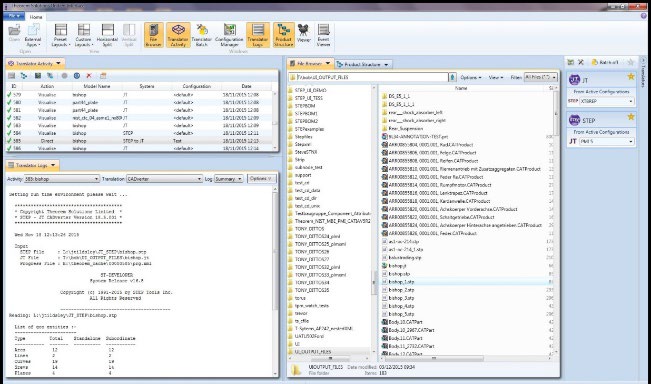This screenshot has width=651, height=384.
Task: Toggle Translator Activity window in ribbon
Action: pos(178,35)
